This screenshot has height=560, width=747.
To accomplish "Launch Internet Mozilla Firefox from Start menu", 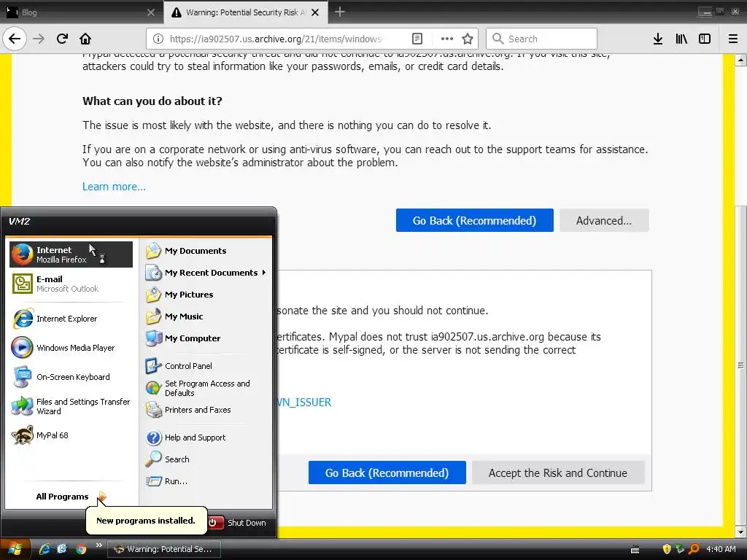I will pos(71,254).
